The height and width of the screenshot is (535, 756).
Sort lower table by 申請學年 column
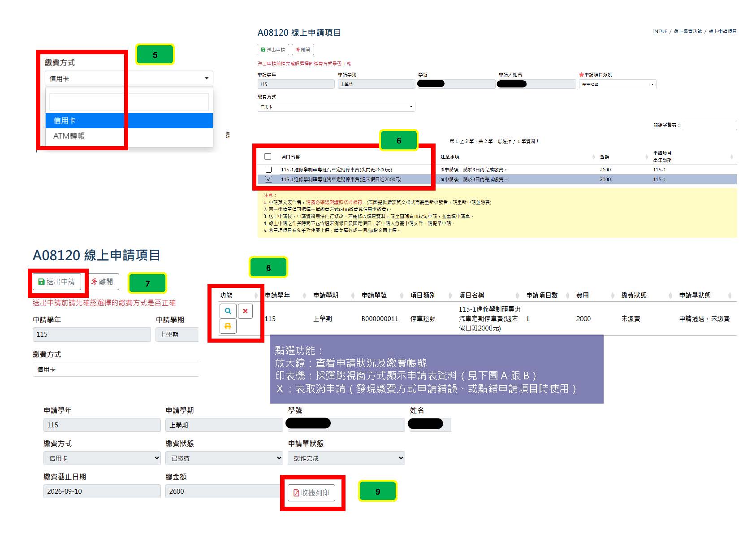point(304,295)
